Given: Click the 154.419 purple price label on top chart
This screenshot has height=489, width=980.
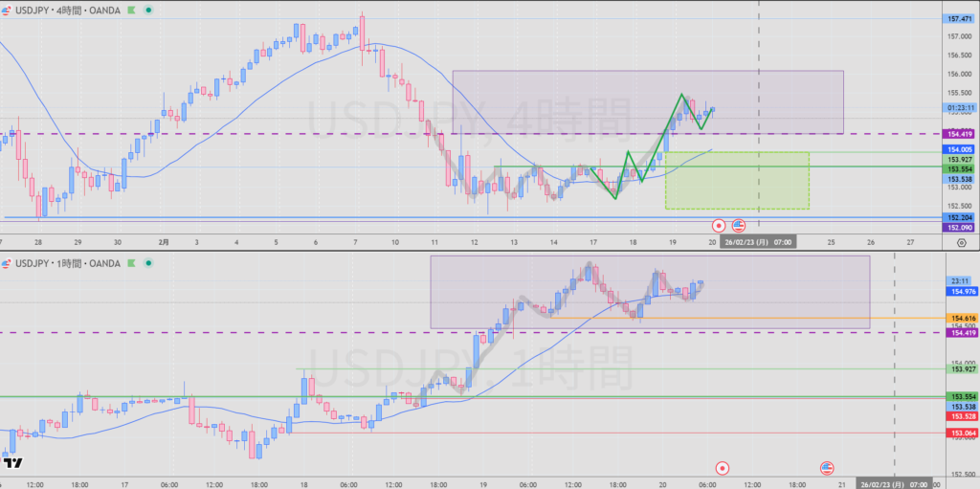Looking at the screenshot, I should [959, 133].
